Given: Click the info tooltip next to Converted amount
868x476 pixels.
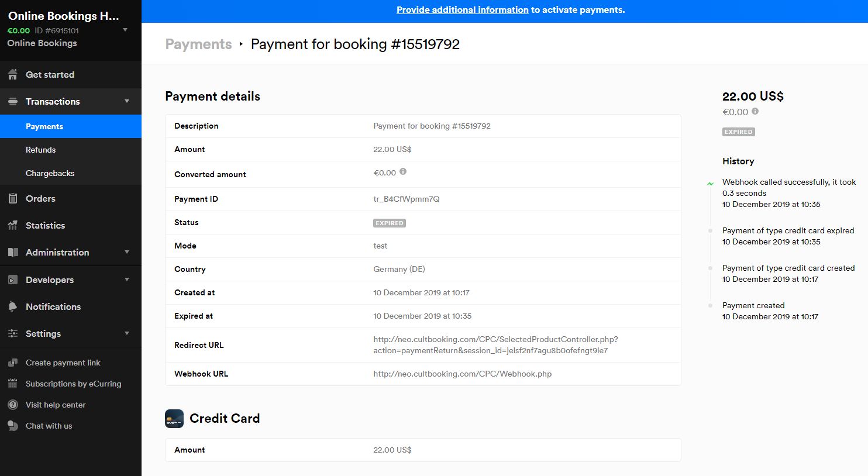Looking at the screenshot, I should (x=403, y=173).
